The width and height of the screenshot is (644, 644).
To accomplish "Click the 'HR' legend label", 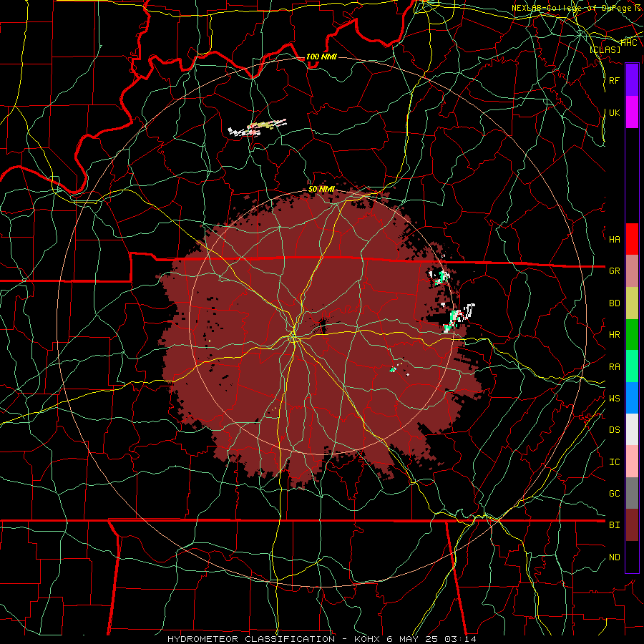I will (x=614, y=335).
